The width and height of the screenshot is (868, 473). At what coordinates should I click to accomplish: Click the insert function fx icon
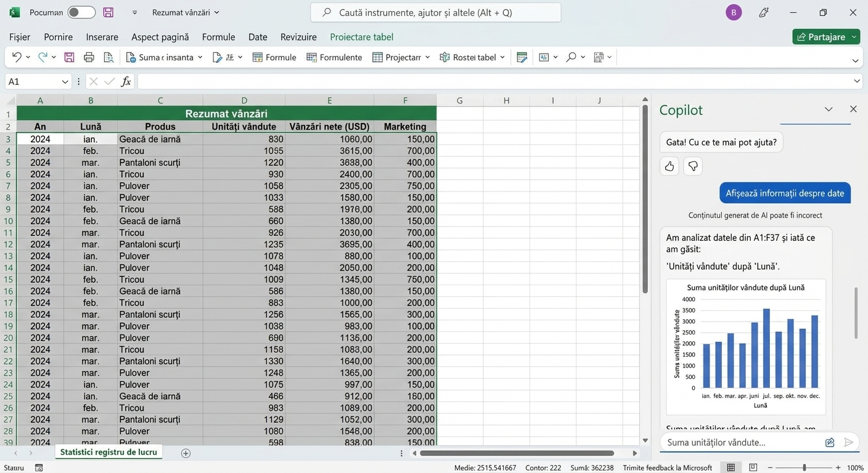pyautogui.click(x=126, y=81)
